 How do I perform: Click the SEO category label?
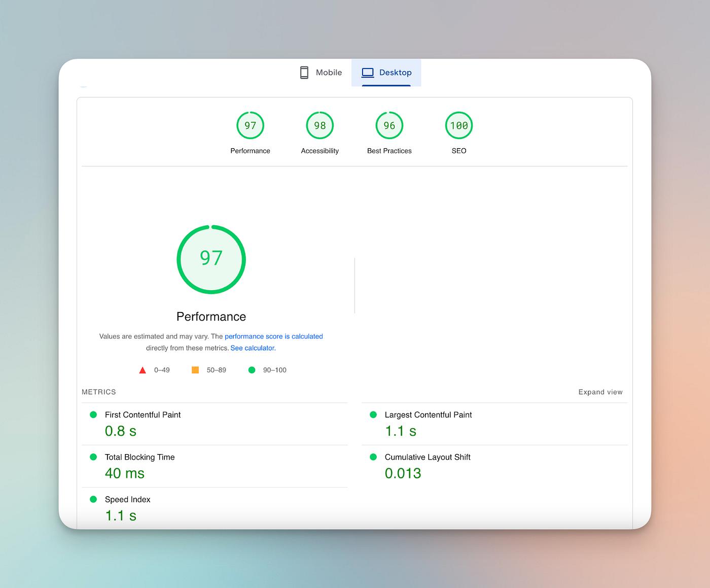[x=459, y=151]
